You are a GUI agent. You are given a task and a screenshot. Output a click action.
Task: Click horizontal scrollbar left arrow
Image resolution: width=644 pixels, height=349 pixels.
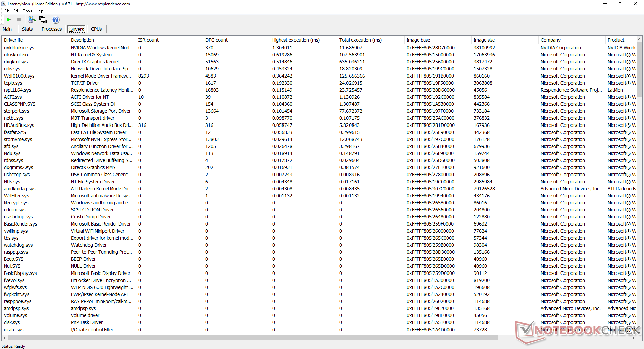pyautogui.click(x=5, y=338)
